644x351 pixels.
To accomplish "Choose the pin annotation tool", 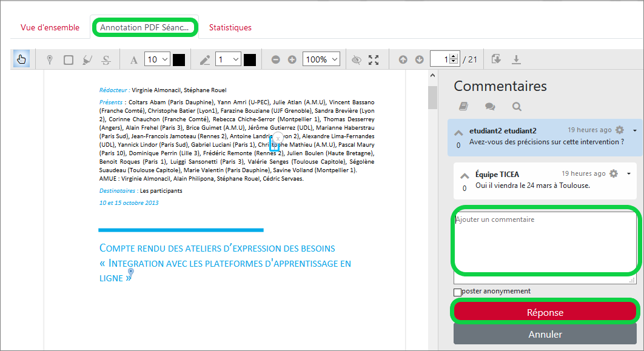I will pyautogui.click(x=50, y=59).
